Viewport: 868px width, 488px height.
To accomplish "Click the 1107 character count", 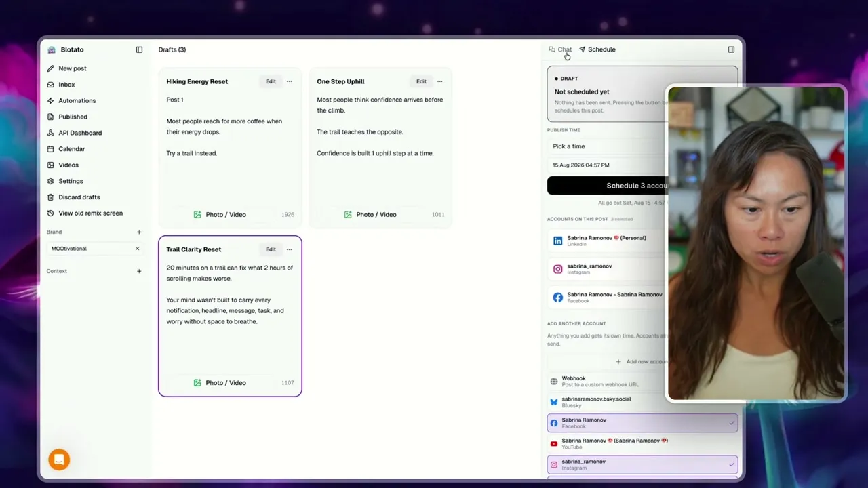I will tap(288, 382).
